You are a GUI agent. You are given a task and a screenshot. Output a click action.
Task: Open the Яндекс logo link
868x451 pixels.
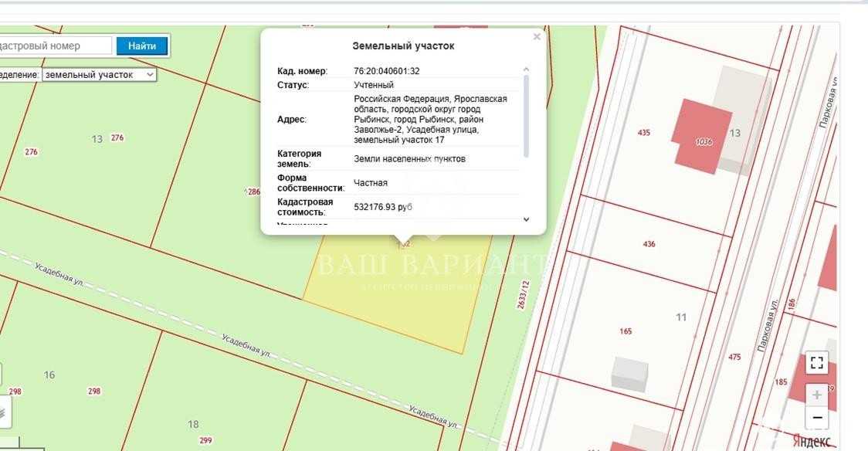pos(812,441)
